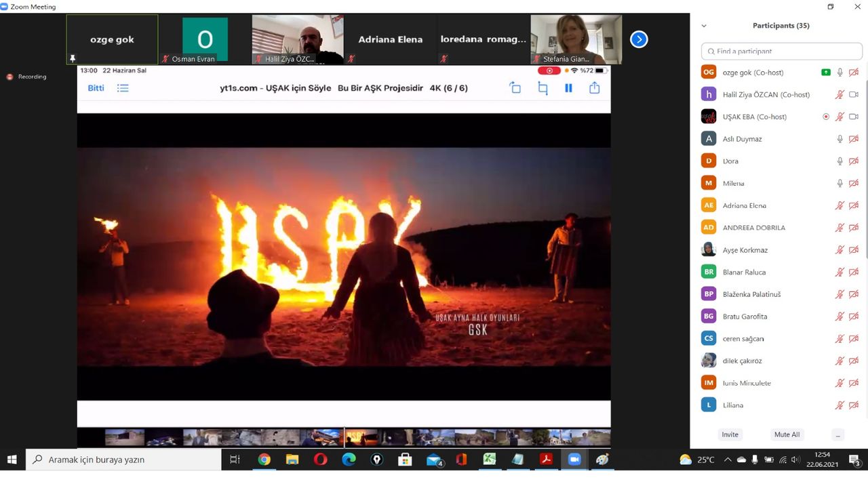
Task: Open Excel from the taskbar
Action: [x=490, y=460]
